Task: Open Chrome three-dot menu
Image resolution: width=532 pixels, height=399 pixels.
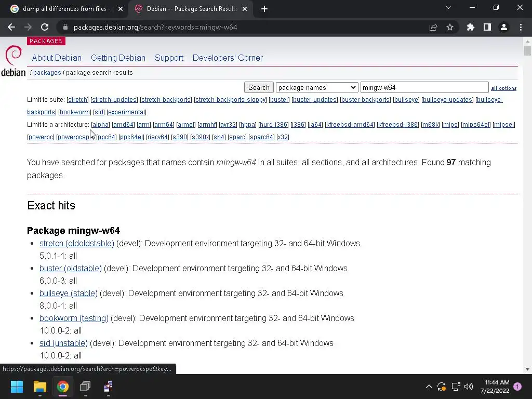Action: (521, 27)
